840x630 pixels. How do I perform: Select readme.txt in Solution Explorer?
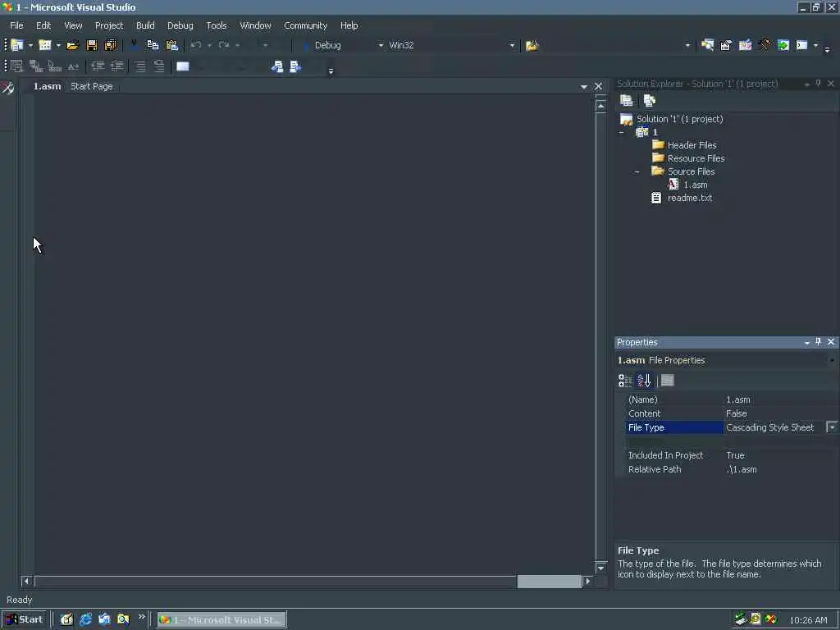tap(689, 199)
